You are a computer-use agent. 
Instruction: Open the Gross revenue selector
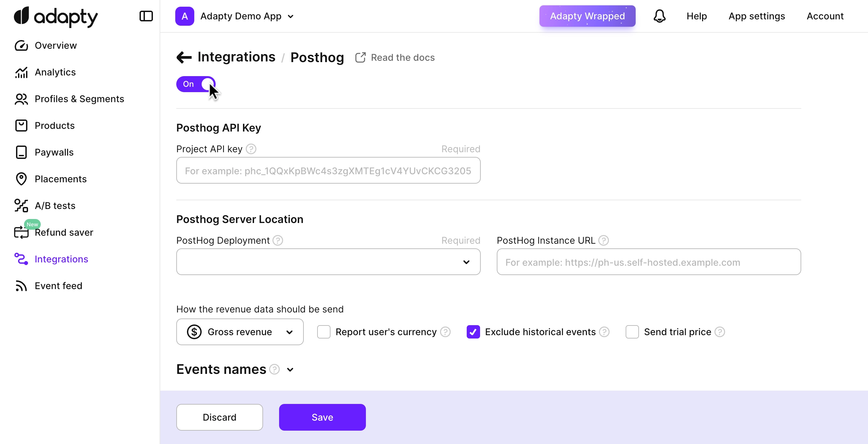pos(240,331)
